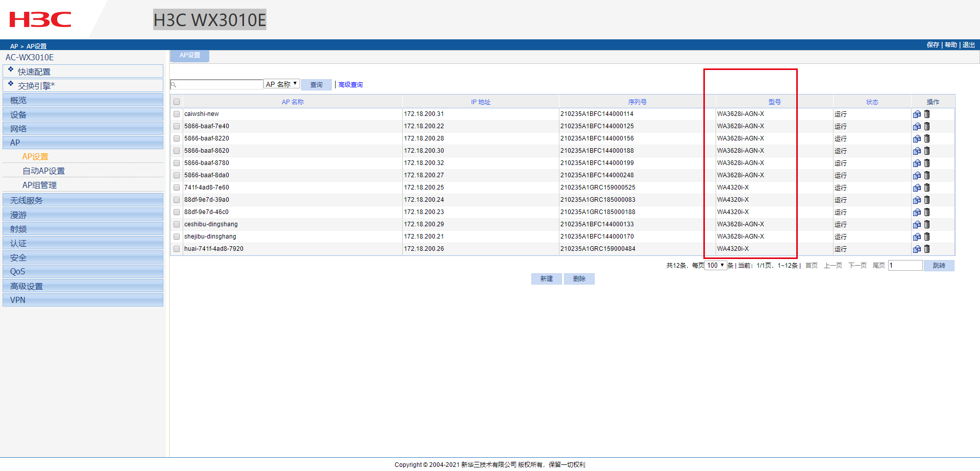
Task: Click the 跳转 page jump button
Action: click(x=939, y=266)
